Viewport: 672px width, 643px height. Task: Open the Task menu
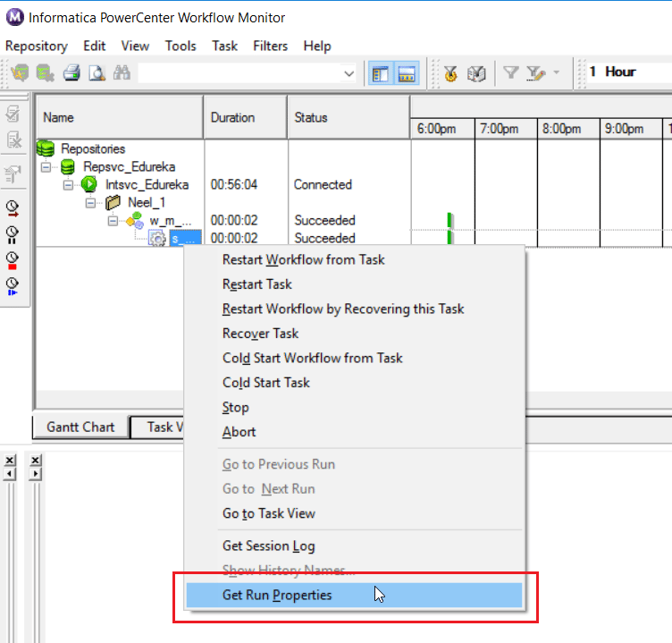pyautogui.click(x=224, y=46)
